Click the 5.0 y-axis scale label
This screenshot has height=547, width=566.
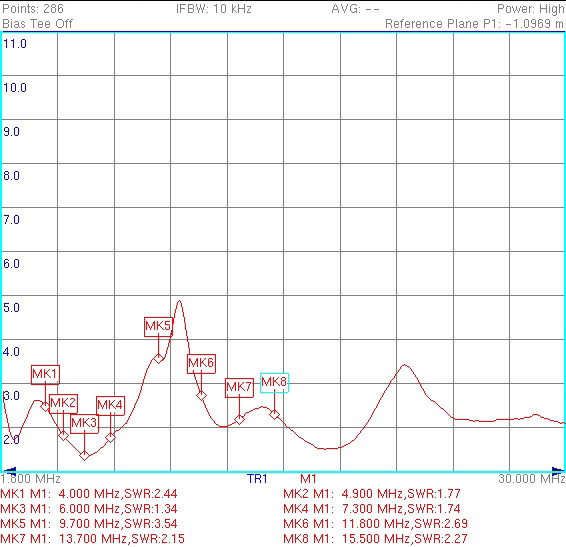coord(12,308)
